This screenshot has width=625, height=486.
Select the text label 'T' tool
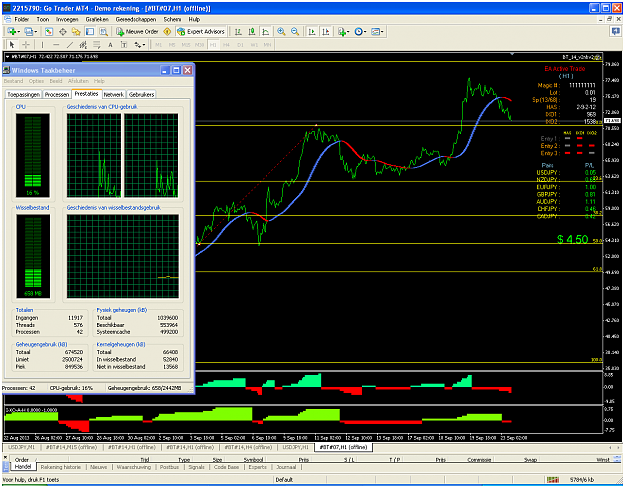[x=124, y=45]
